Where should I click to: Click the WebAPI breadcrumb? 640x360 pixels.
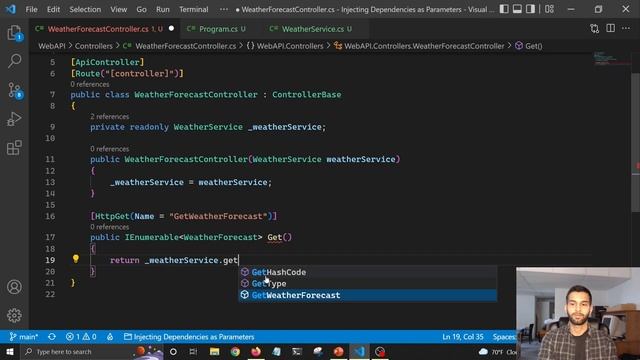pyautogui.click(x=52, y=46)
